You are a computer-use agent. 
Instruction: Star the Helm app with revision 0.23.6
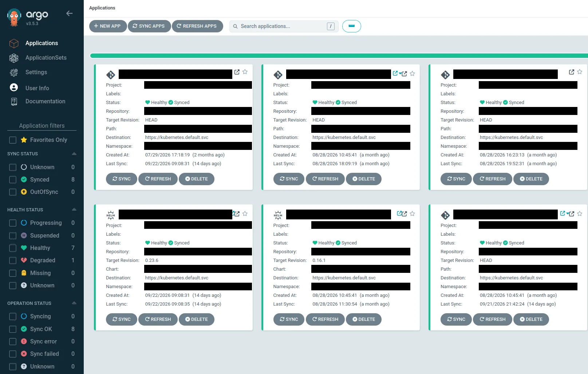pos(245,214)
